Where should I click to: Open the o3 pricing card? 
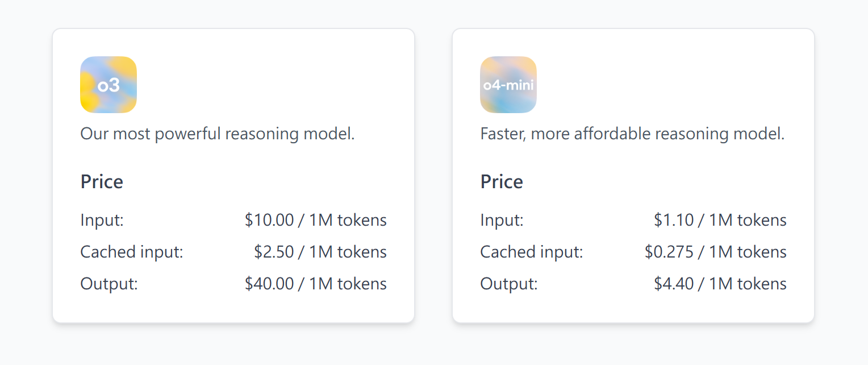tap(233, 176)
